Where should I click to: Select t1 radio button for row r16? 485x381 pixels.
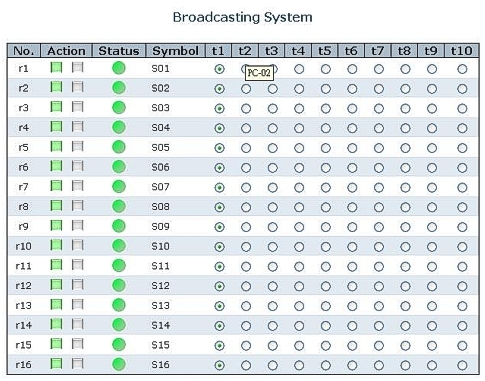coord(219,366)
